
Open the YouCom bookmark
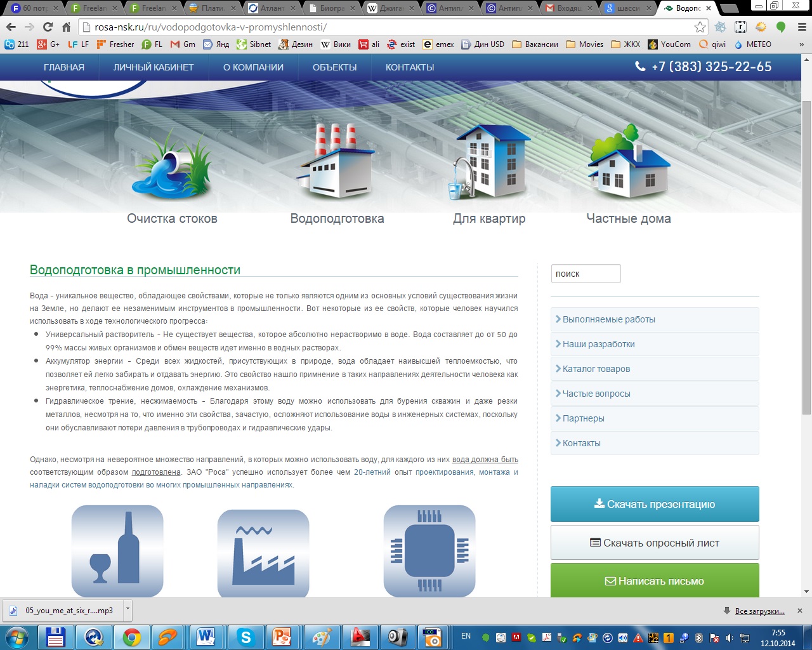pos(669,44)
